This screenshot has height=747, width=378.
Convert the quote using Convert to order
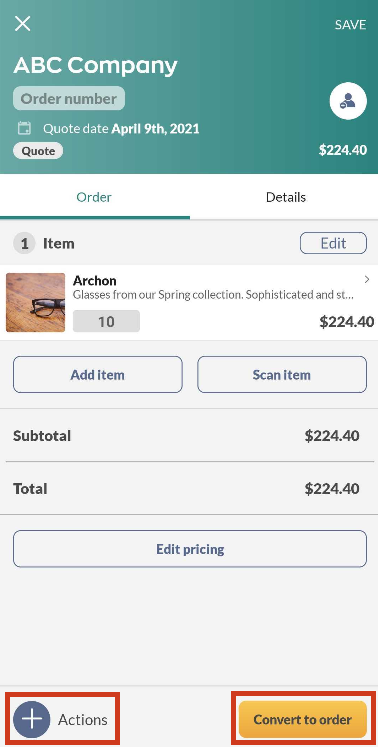coord(303,719)
